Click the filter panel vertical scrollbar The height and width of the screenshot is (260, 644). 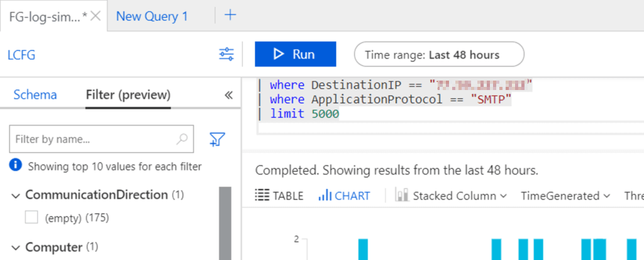point(225,223)
